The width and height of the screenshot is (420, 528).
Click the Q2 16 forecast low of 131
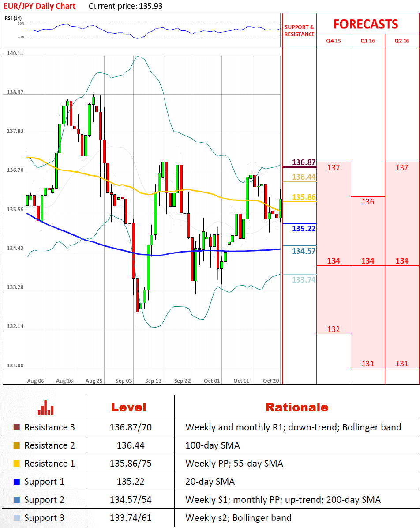[x=402, y=364]
